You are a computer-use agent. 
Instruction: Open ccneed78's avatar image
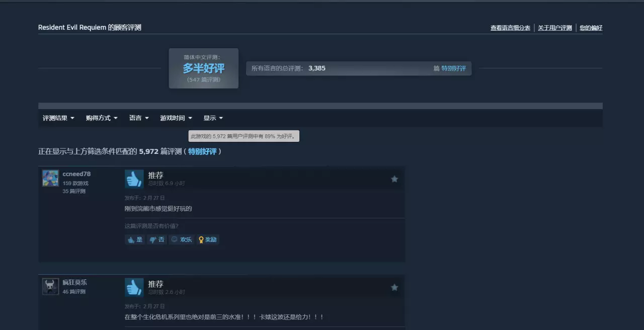point(50,178)
